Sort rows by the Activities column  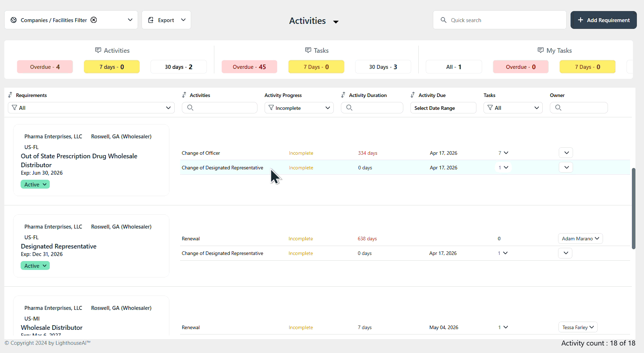click(x=184, y=95)
